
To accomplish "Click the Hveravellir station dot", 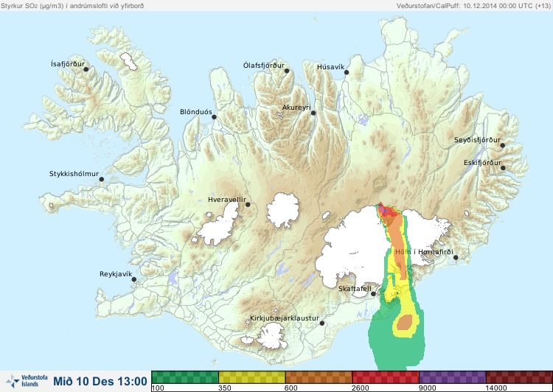I will pos(248,205).
